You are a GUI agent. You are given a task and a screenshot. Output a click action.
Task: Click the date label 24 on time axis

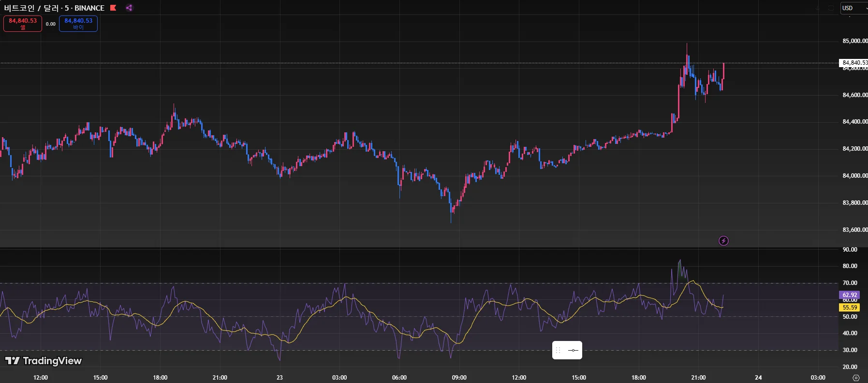(758, 378)
